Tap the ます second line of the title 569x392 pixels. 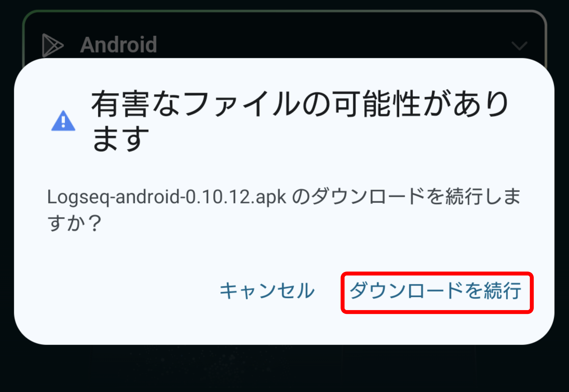click(120, 139)
